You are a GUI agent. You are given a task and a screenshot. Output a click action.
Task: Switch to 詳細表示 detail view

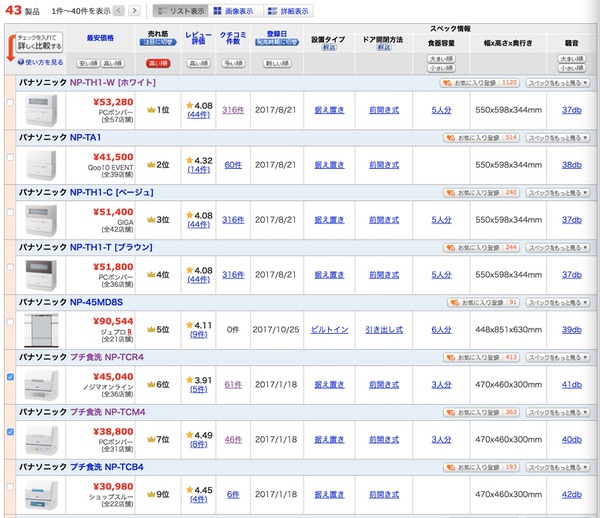pyautogui.click(x=288, y=11)
